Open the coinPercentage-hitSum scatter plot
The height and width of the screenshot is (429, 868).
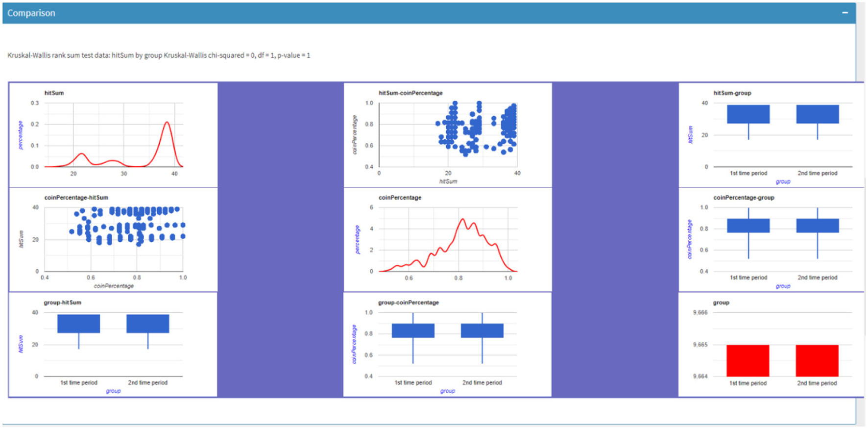[x=114, y=240]
